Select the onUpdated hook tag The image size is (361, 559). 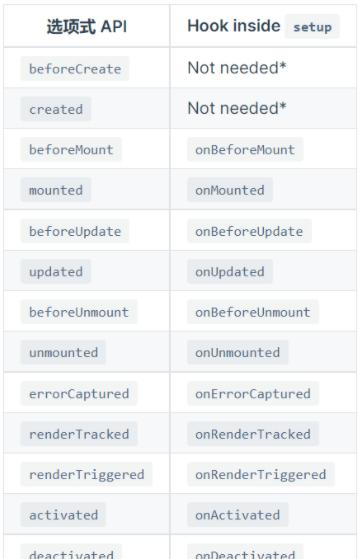pos(230,272)
